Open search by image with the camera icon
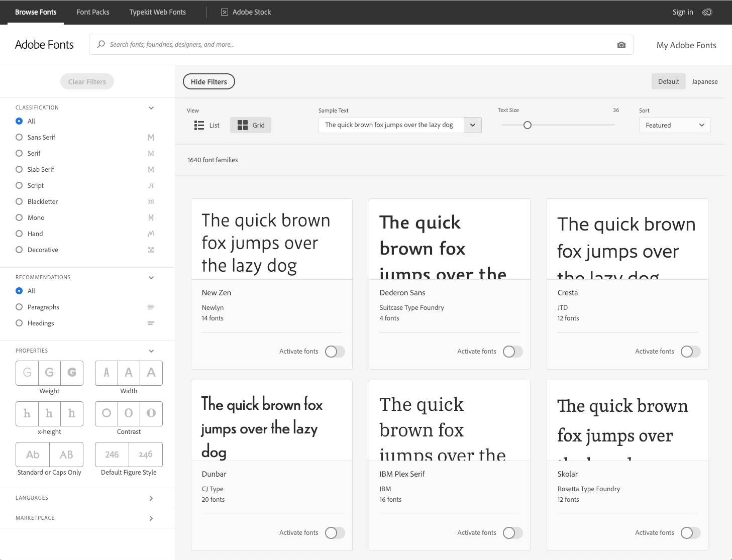 (x=621, y=45)
